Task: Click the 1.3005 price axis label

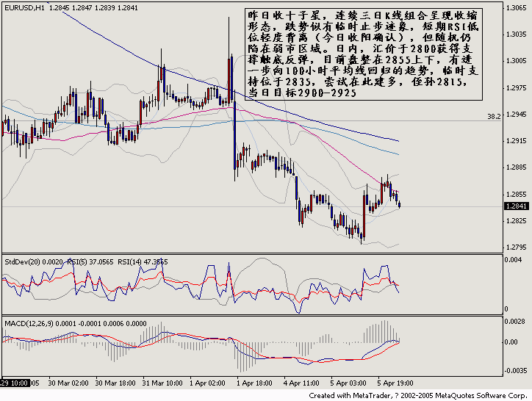Action: 517,61
